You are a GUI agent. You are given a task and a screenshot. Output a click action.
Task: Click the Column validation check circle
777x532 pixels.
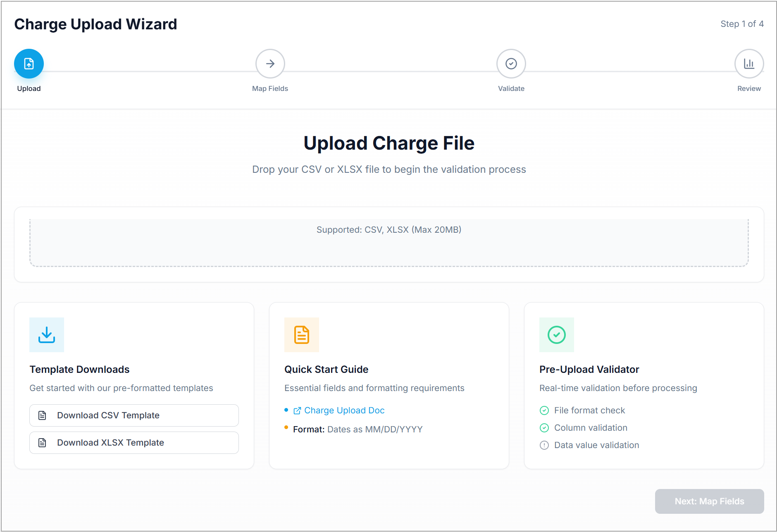544,428
